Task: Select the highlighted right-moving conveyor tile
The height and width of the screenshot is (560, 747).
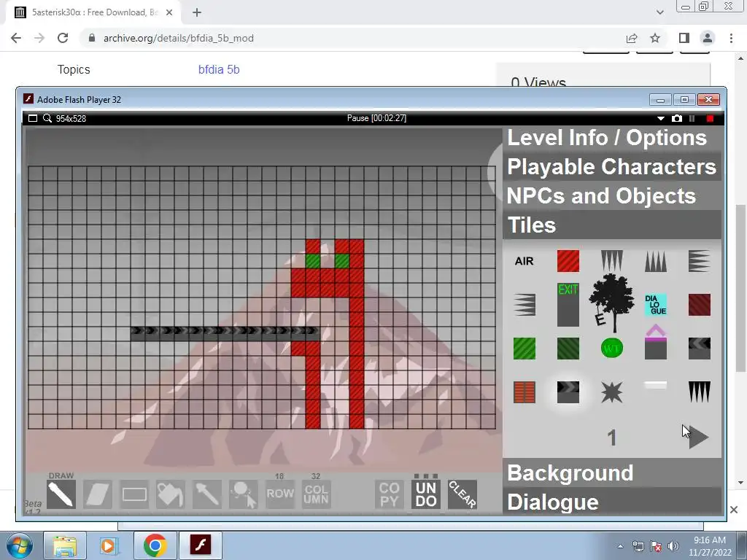Action: coord(568,392)
